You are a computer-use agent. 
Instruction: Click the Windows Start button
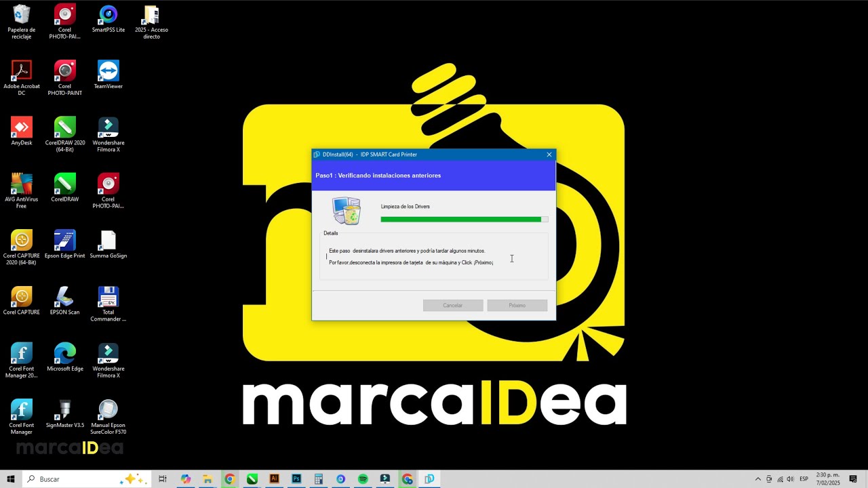pos(11,479)
